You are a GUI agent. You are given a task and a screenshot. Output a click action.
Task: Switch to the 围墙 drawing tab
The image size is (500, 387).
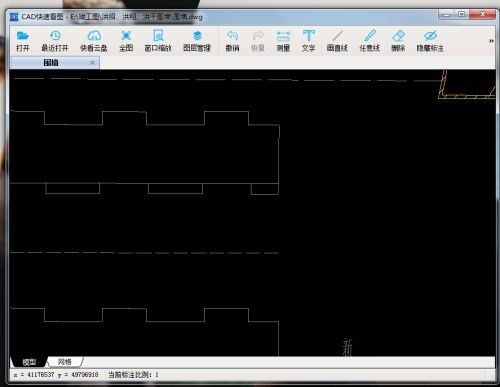55,62
